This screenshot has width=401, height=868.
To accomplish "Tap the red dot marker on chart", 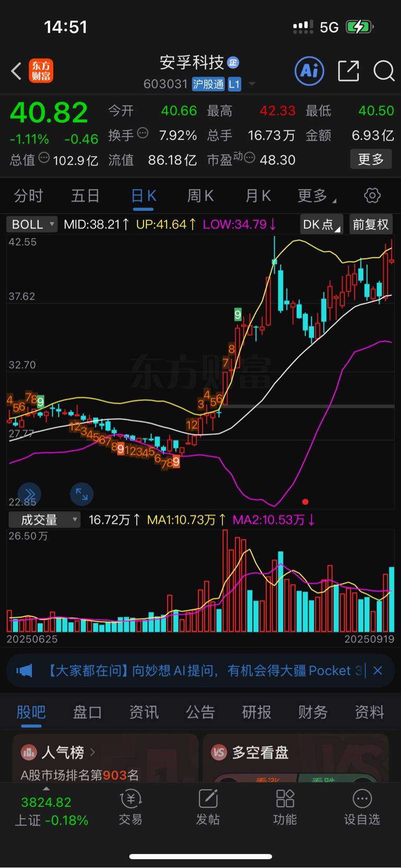I will tap(305, 502).
